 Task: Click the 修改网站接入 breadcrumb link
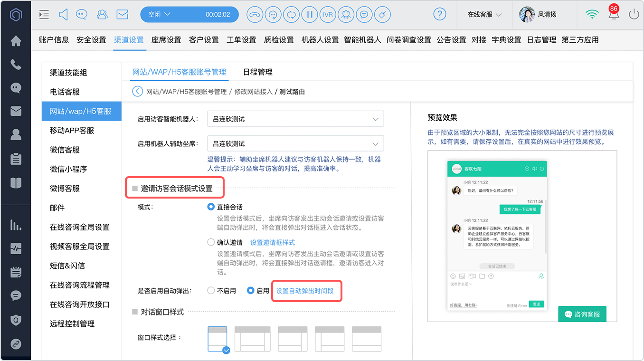[x=253, y=92]
